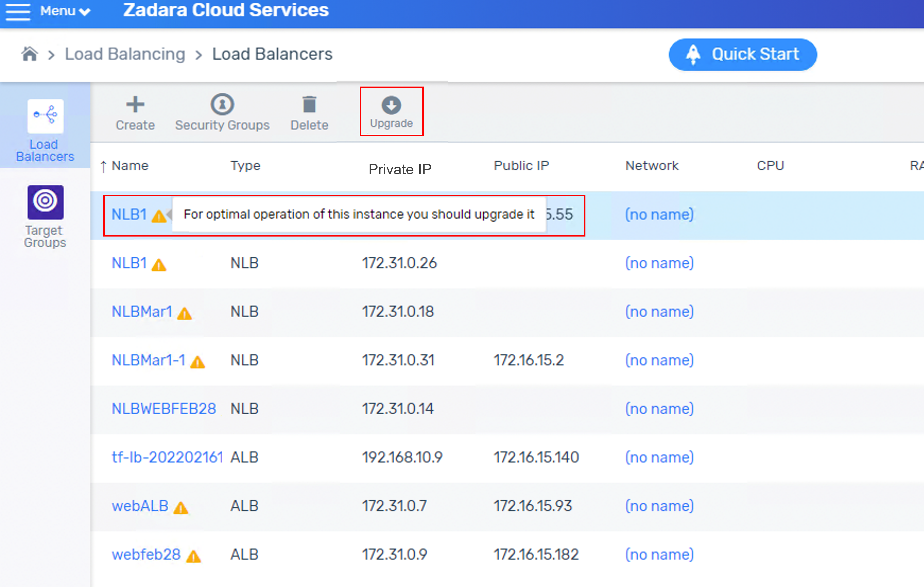Viewport: 924px width, 587px height.
Task: Select public IP 172.16.15.2 cell
Action: click(528, 360)
